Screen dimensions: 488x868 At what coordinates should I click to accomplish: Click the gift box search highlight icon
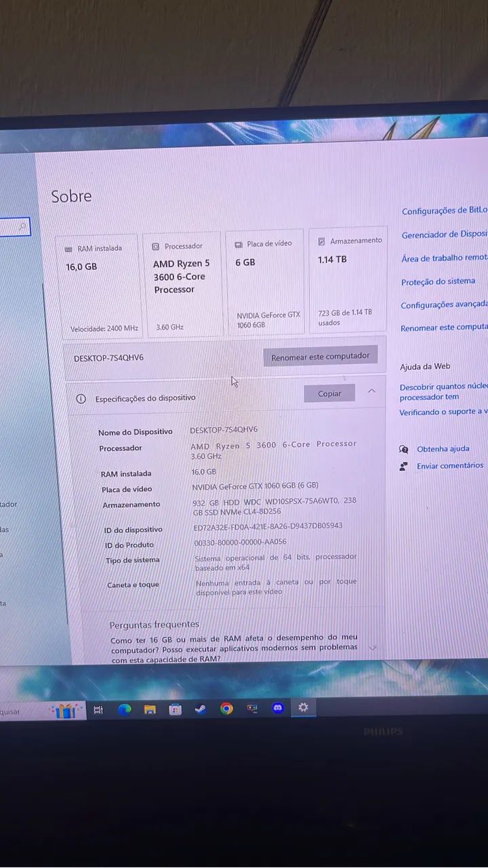click(x=66, y=711)
